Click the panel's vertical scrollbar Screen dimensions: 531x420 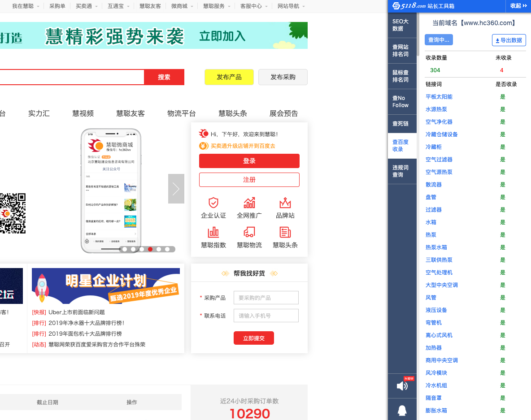[x=418, y=35]
